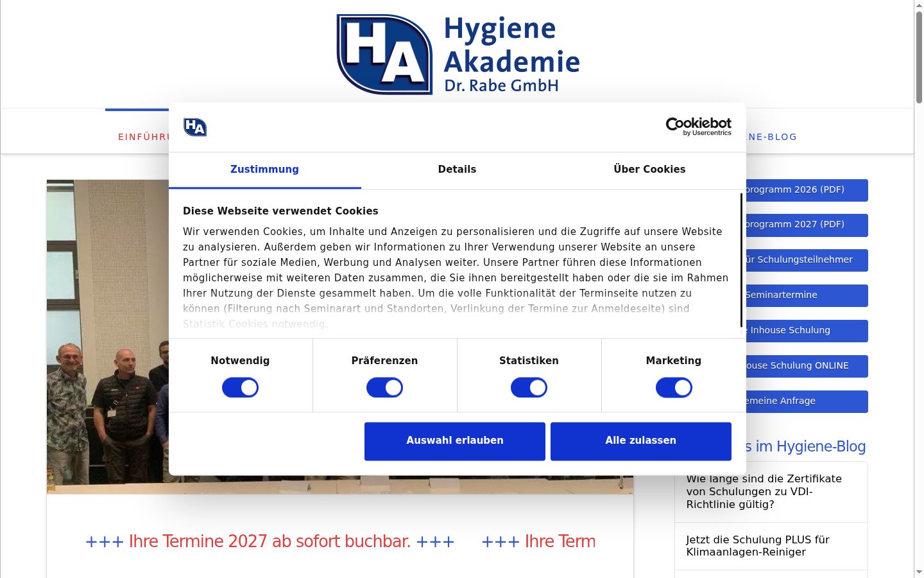Open the Einführung navigation menu item
Screen dimensions: 924x578
click(x=143, y=137)
